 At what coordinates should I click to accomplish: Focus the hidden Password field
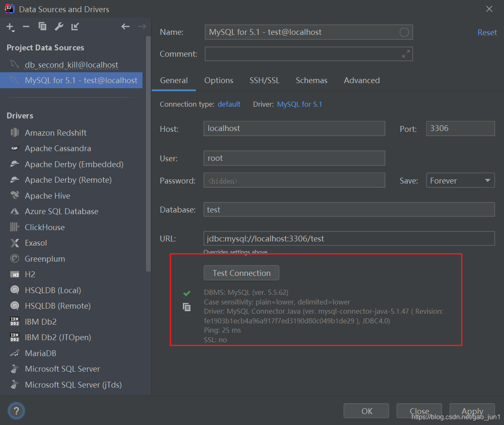pyautogui.click(x=294, y=180)
